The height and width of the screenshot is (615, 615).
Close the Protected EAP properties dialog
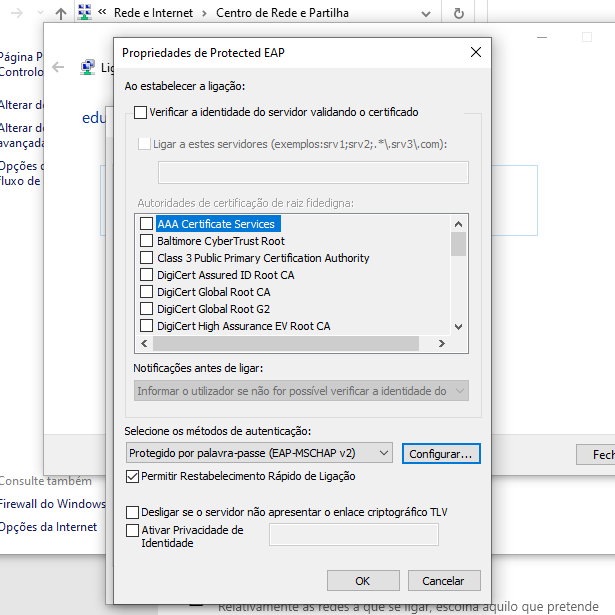pyautogui.click(x=475, y=52)
